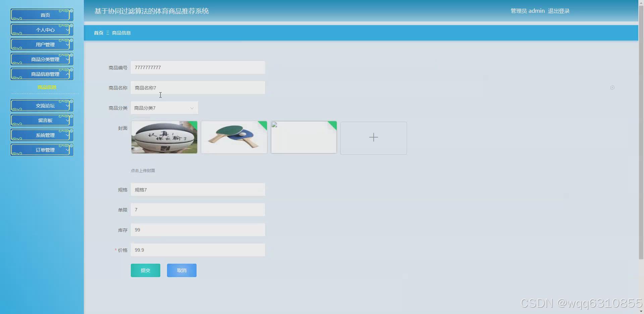This screenshot has width=644, height=314.
Task: Focus the 库存 input field
Action: 198,230
